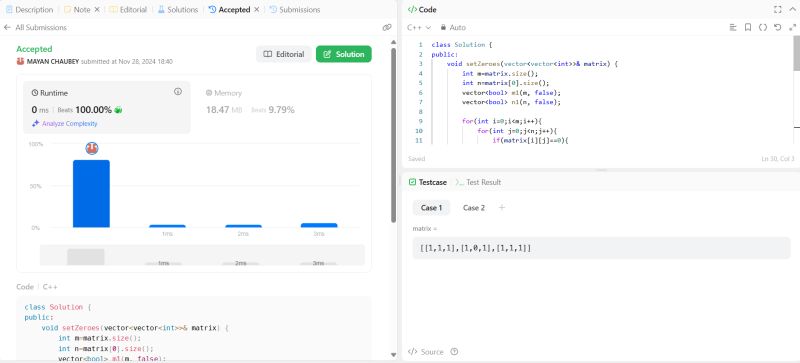
Task: Copy the submission link icon
Action: tap(387, 28)
